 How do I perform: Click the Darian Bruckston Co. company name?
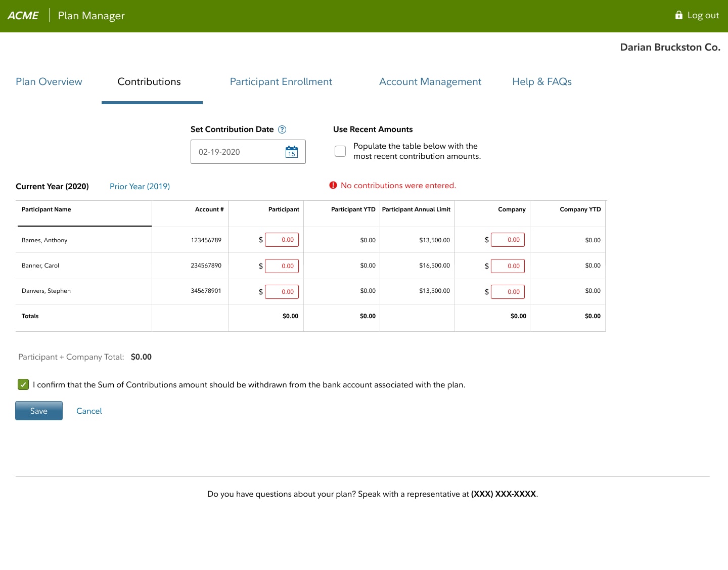670,47
